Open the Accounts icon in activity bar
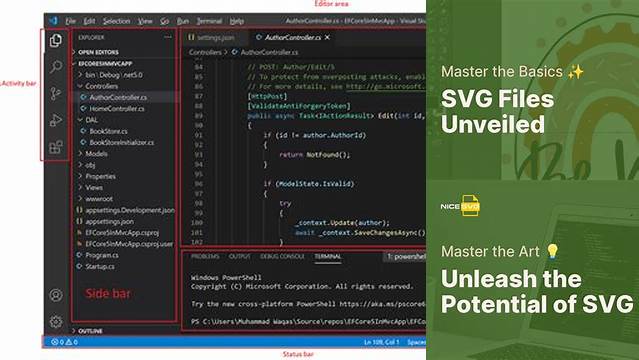 [56, 295]
